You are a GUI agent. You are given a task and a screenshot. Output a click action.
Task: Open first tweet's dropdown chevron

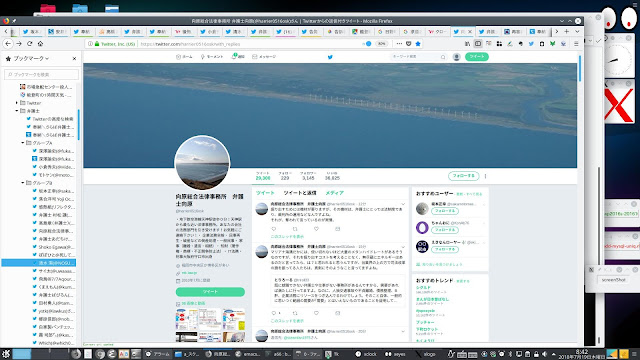403,204
